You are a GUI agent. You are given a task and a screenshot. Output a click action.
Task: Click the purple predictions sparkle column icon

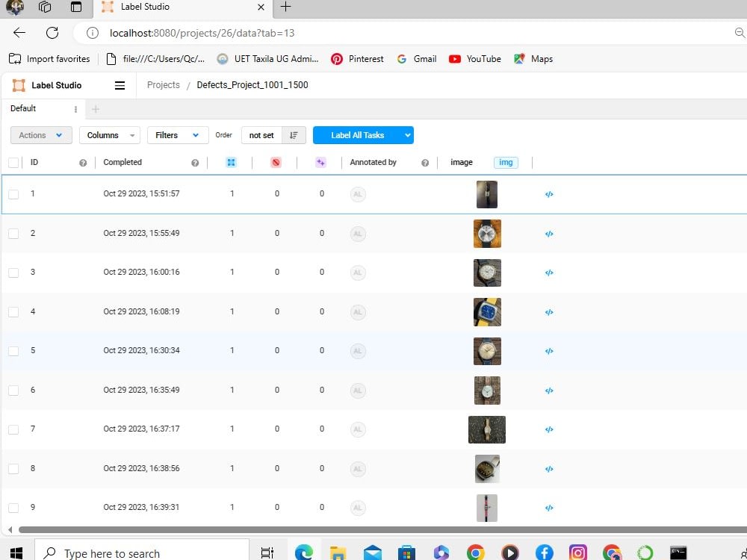tap(321, 162)
